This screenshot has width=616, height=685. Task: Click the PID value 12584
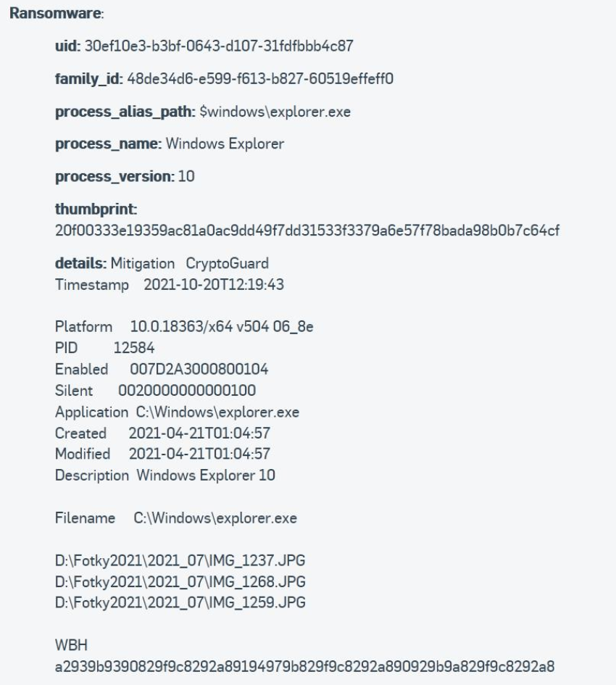[133, 348]
